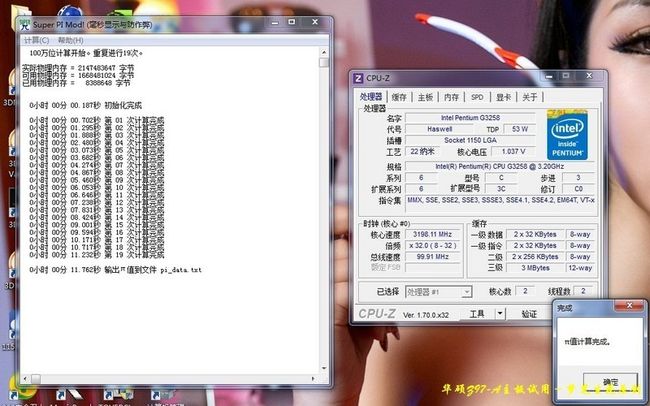Click the 核心数 value 2
The image size is (650, 406).
pyautogui.click(x=525, y=291)
